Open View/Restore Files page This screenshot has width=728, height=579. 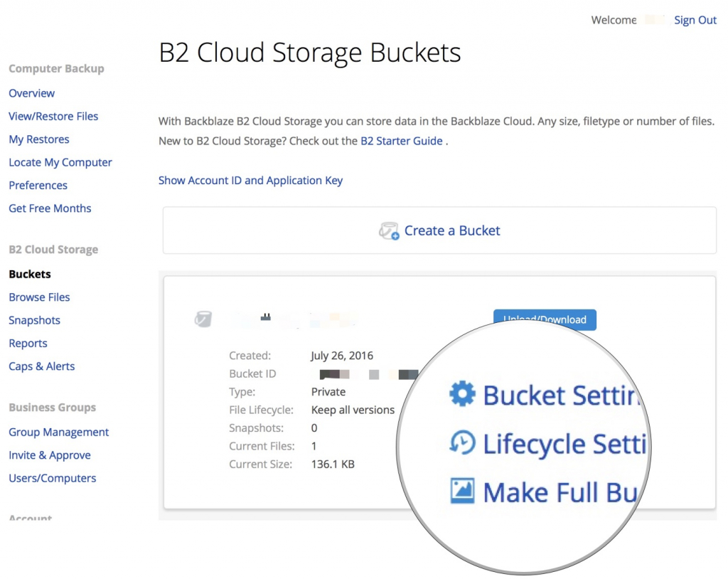coord(53,116)
